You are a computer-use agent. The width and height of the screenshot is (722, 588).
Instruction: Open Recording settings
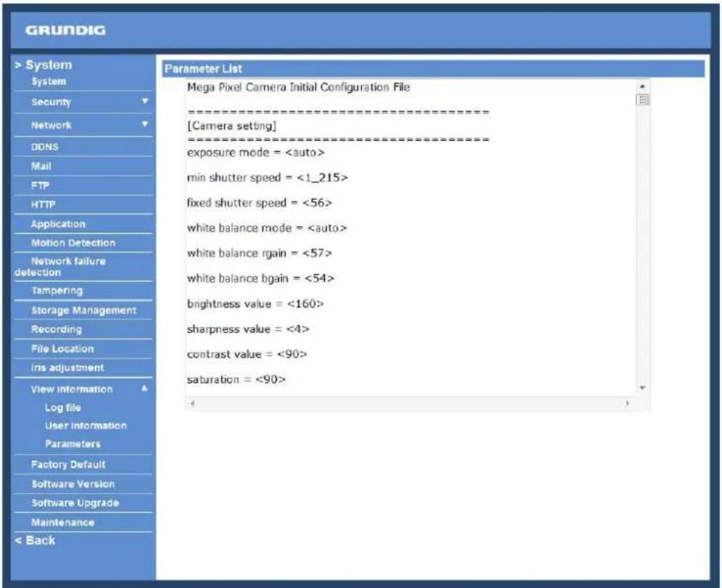[x=56, y=330]
